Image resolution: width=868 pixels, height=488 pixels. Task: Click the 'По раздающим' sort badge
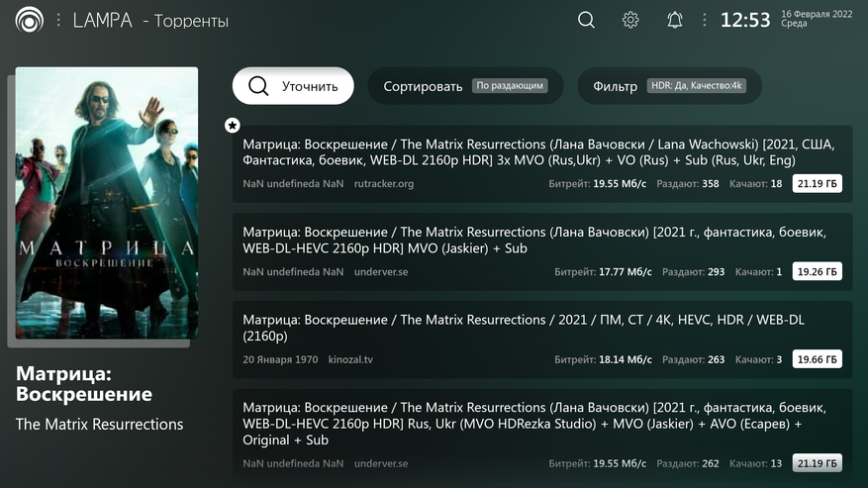[x=510, y=86]
